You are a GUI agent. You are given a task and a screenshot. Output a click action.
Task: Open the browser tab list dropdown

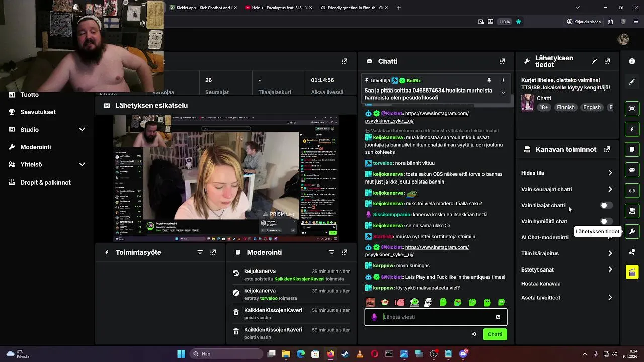(x=577, y=8)
